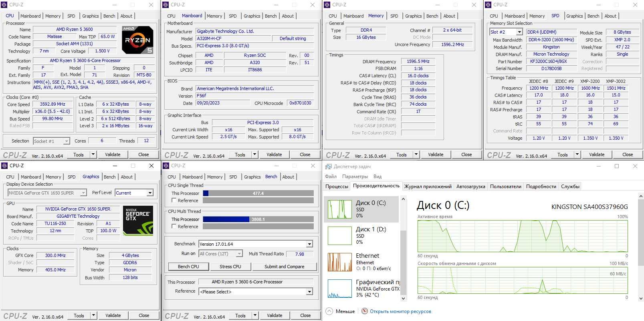Click Validate in the Graphics window
This screenshot has width=644, height=321.
click(113, 315)
